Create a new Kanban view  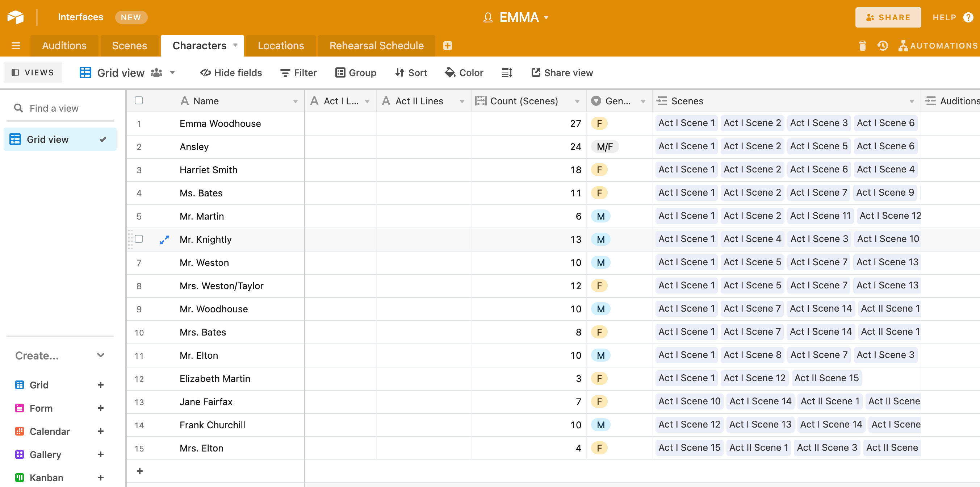pyautogui.click(x=101, y=478)
